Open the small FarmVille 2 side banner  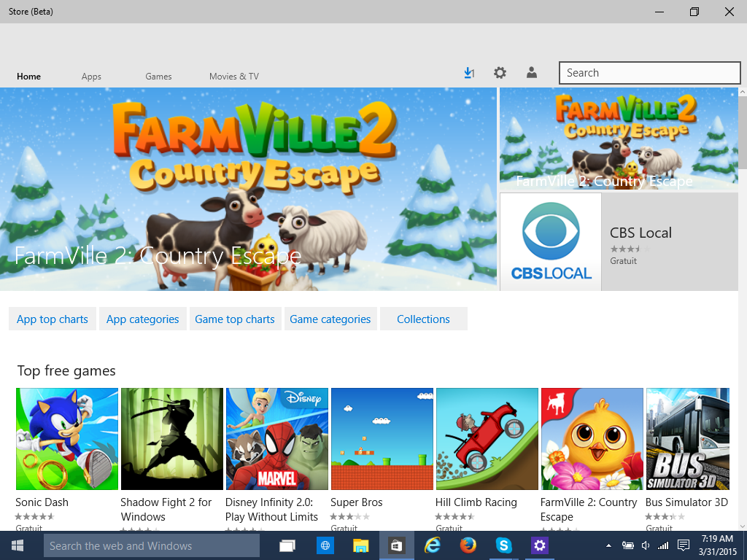tap(619, 139)
